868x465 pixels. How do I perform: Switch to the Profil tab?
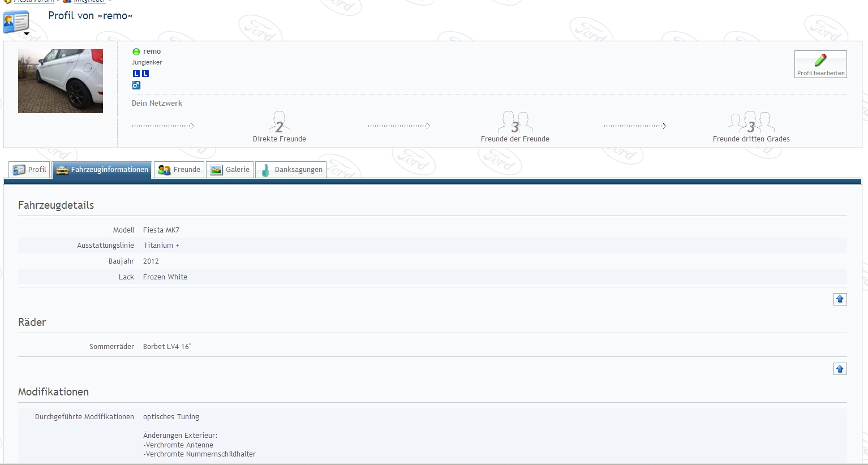pos(30,170)
